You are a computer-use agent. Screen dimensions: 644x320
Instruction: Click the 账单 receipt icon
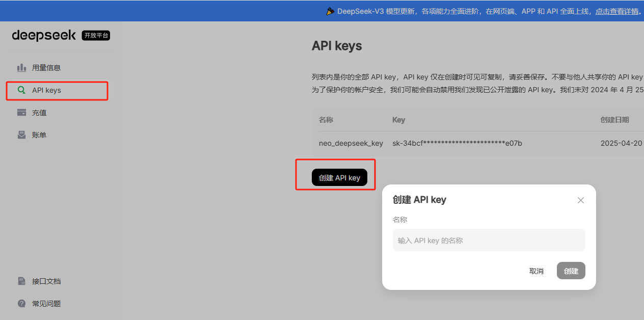[x=21, y=135]
